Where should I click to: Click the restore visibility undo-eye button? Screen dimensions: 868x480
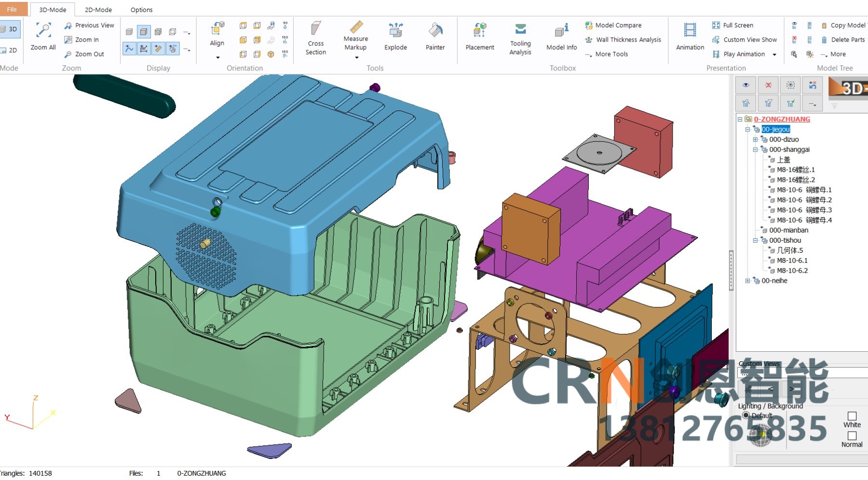point(813,85)
